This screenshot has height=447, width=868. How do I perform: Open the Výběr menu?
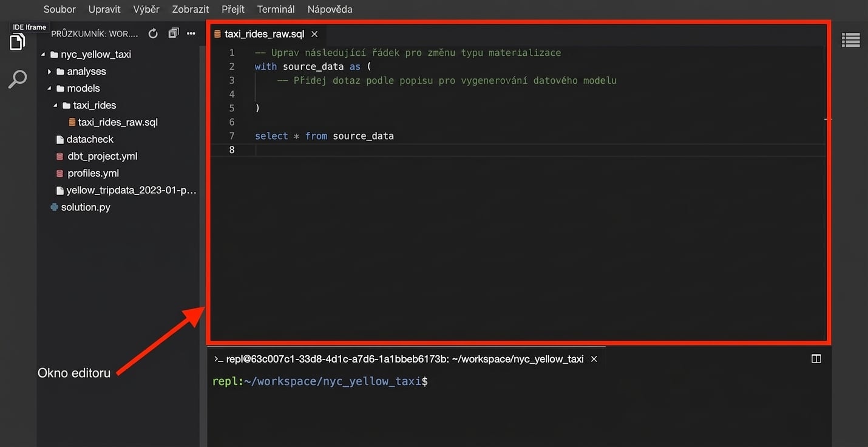pyautogui.click(x=146, y=9)
